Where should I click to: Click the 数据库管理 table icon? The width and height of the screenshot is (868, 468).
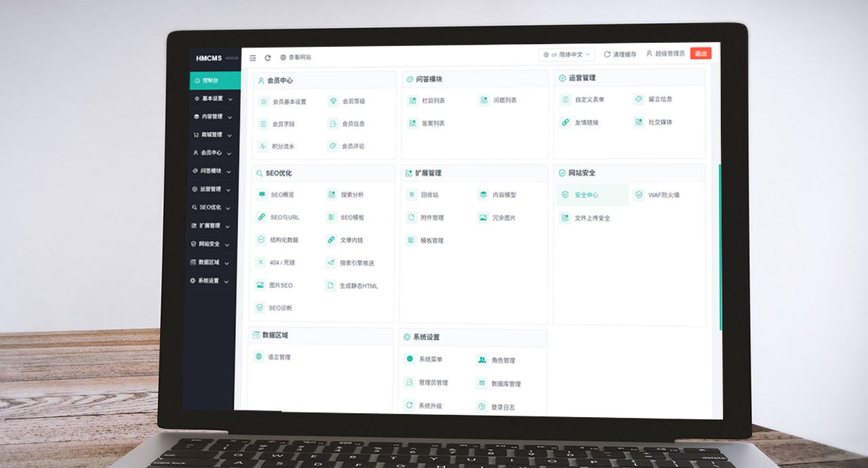(x=481, y=383)
